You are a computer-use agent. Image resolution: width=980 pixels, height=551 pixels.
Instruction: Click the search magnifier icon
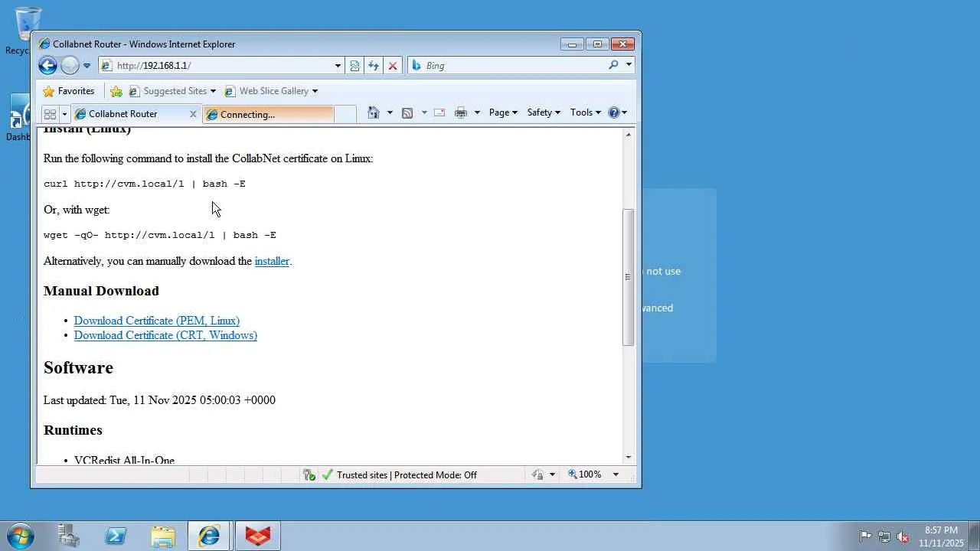(x=613, y=65)
